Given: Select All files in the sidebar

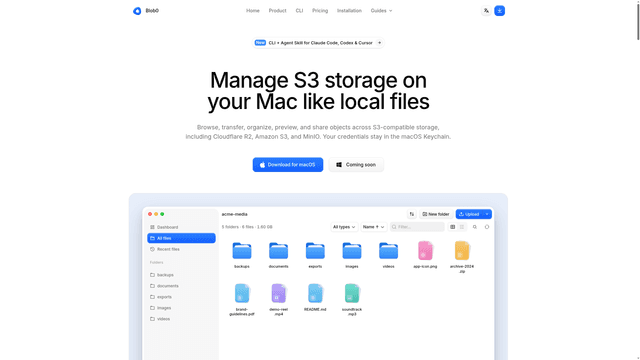Looking at the screenshot, I should [181, 238].
